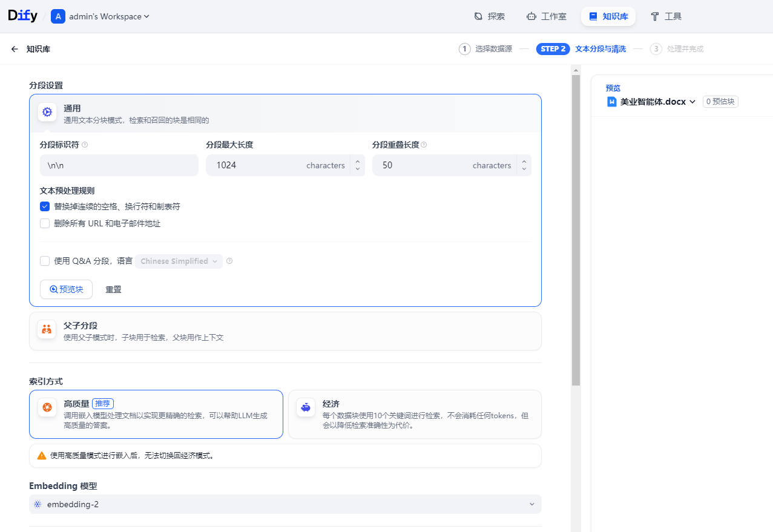The height and width of the screenshot is (532, 773).
Task: Click the 预览块 button
Action: coord(66,289)
